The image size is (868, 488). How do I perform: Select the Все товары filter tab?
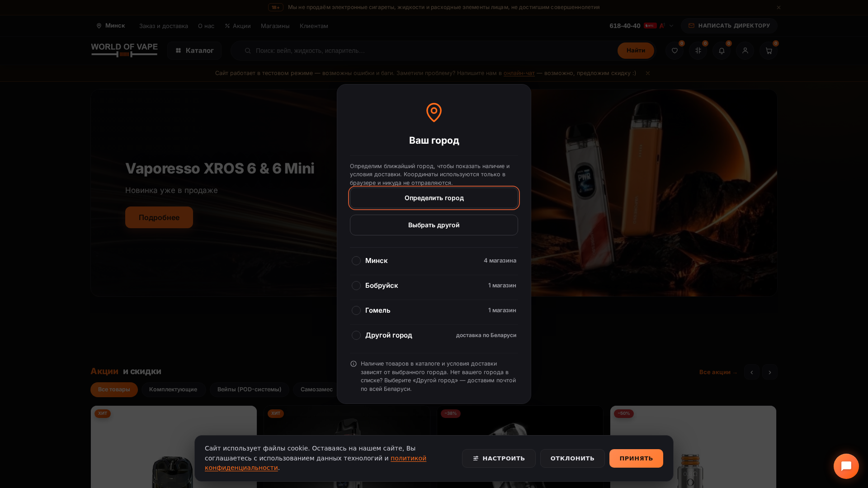(x=114, y=389)
